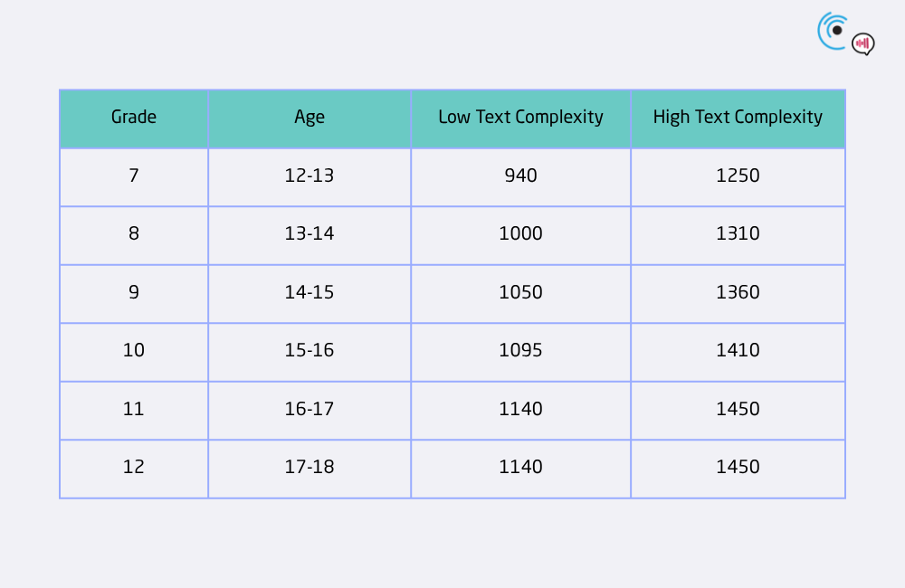The height and width of the screenshot is (588, 905).
Task: Click the 1000 low complexity cell
Action: pyautogui.click(x=520, y=235)
